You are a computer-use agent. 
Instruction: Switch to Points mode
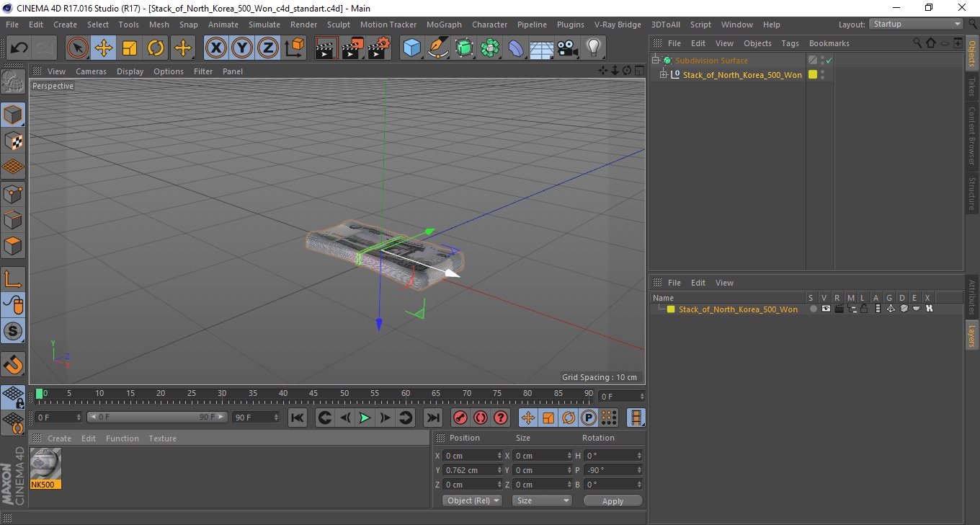[13, 193]
